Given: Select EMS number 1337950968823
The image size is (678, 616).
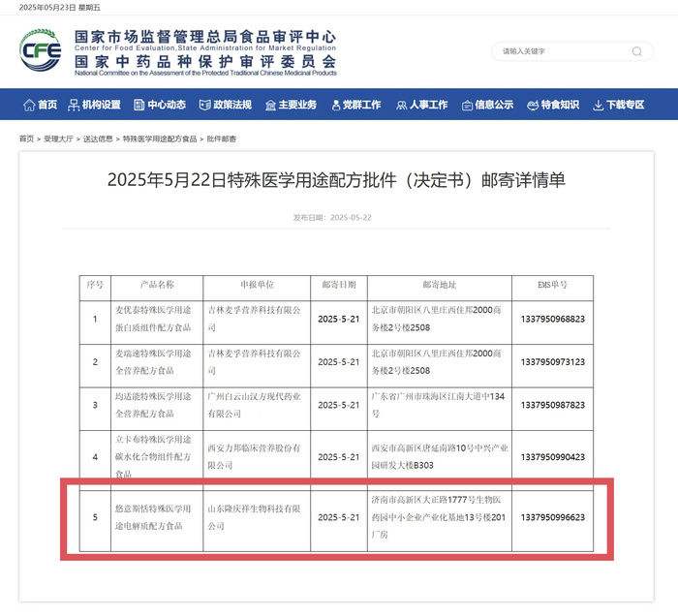Looking at the screenshot, I should pos(553,319).
